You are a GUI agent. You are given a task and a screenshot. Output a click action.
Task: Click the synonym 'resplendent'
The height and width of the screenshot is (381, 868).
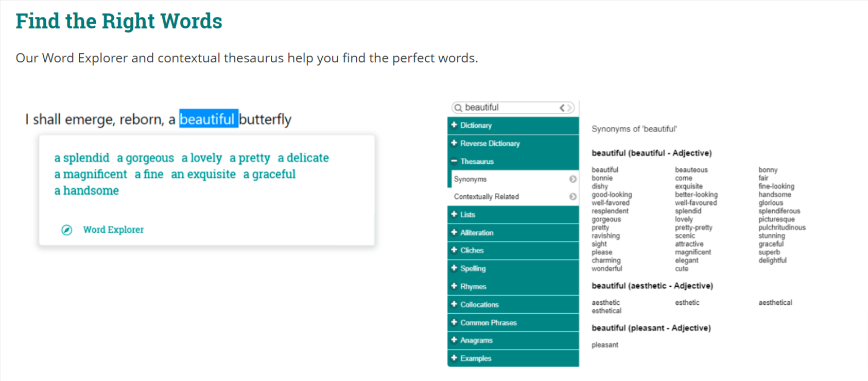[x=610, y=211]
